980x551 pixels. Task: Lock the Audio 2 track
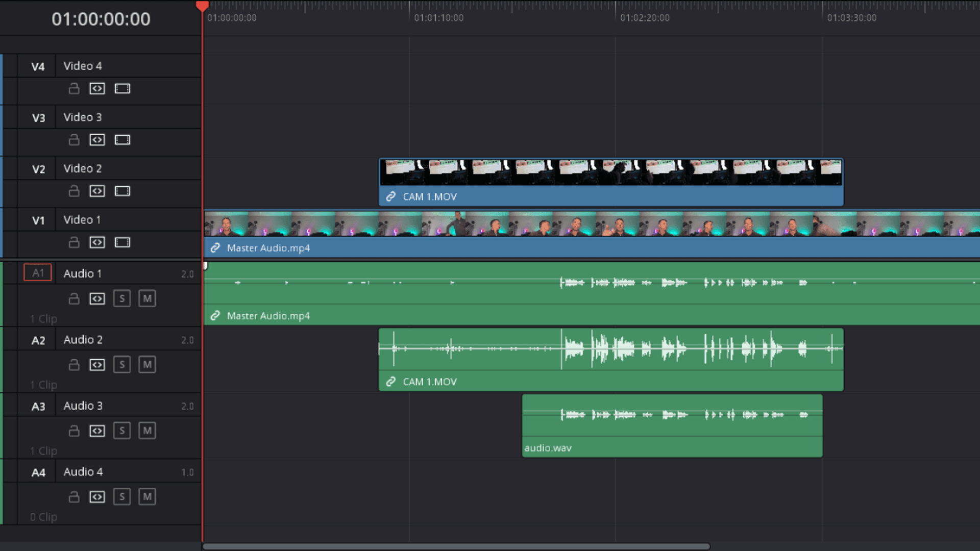click(74, 365)
